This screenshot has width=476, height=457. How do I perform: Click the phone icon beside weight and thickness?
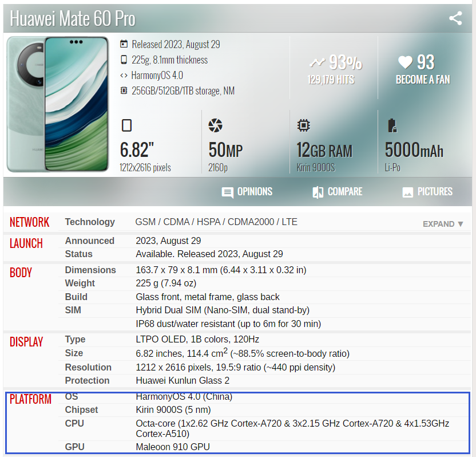pos(124,60)
